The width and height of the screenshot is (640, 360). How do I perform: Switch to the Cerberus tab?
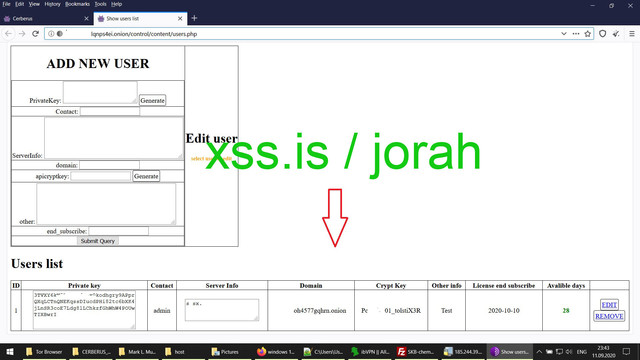pyautogui.click(x=47, y=18)
